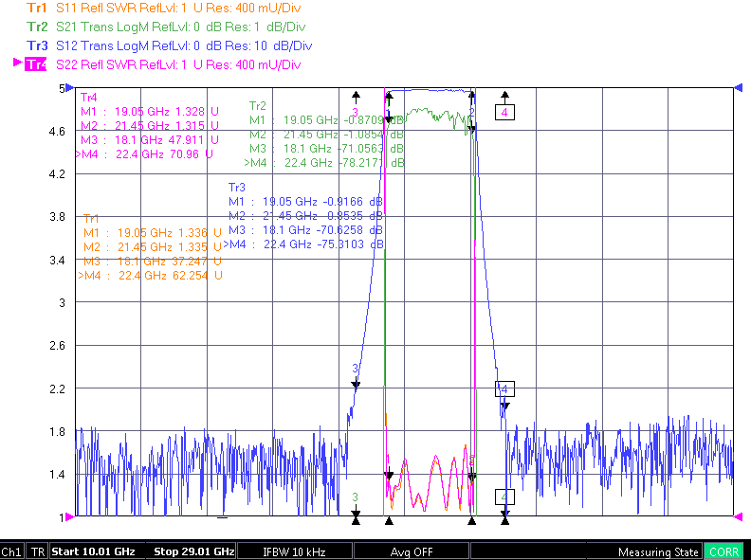Click the magenta reference triangle at bottom right
This screenshot has height=560, width=751.
click(x=738, y=517)
